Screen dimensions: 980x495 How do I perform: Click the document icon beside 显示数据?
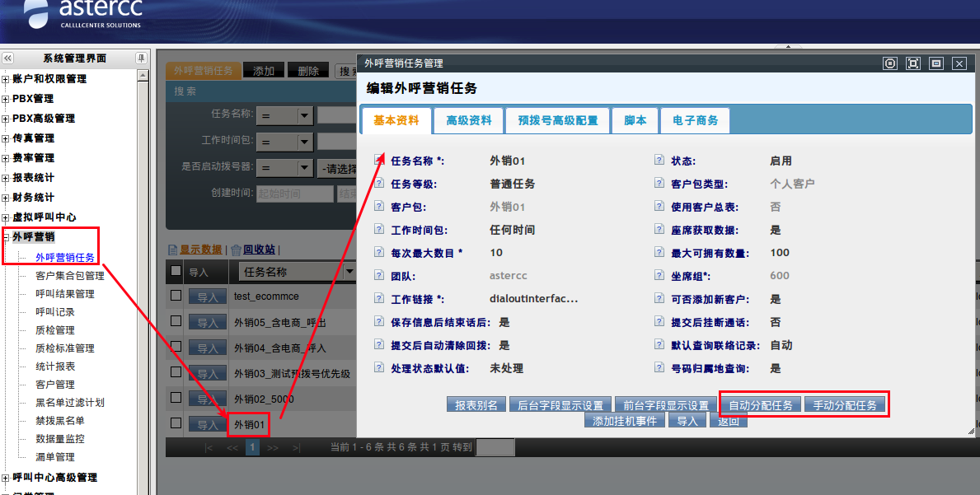pyautogui.click(x=173, y=250)
